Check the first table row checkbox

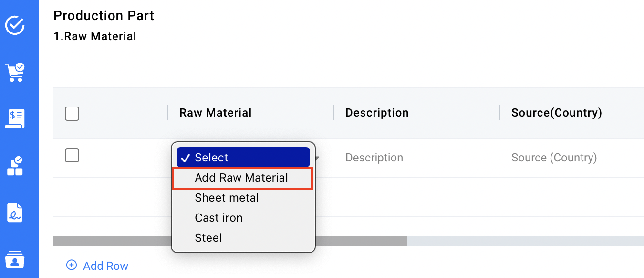(72, 155)
